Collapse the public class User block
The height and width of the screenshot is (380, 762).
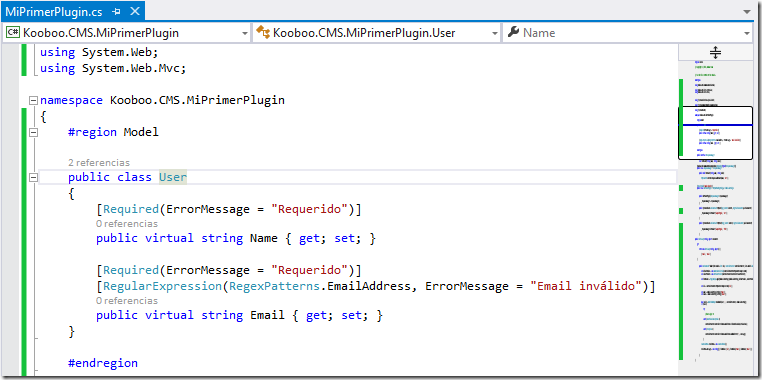coord(33,178)
